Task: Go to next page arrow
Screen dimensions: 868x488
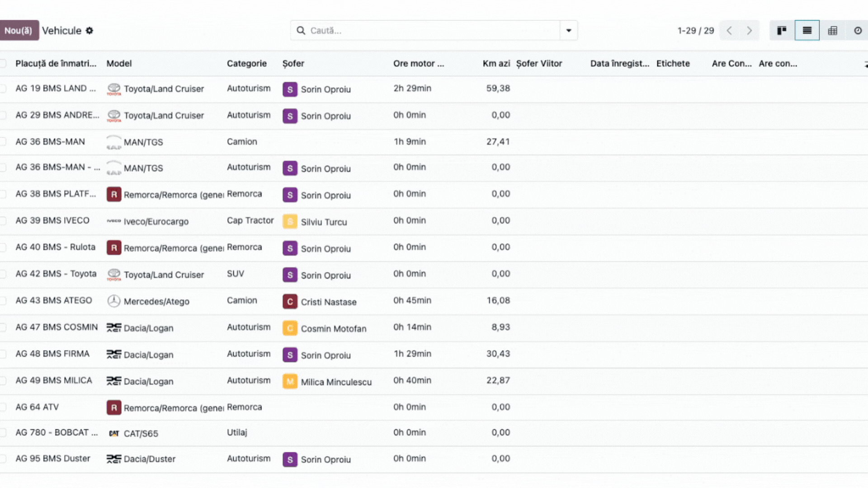Action: tap(749, 31)
